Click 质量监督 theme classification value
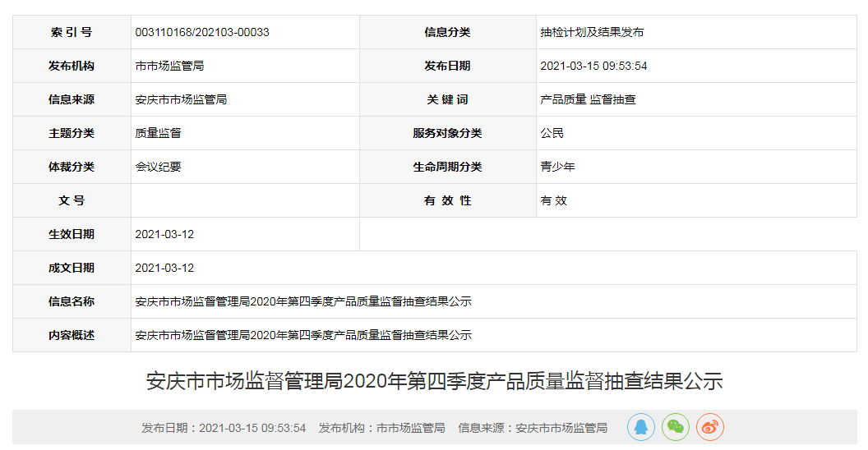 [x=158, y=133]
